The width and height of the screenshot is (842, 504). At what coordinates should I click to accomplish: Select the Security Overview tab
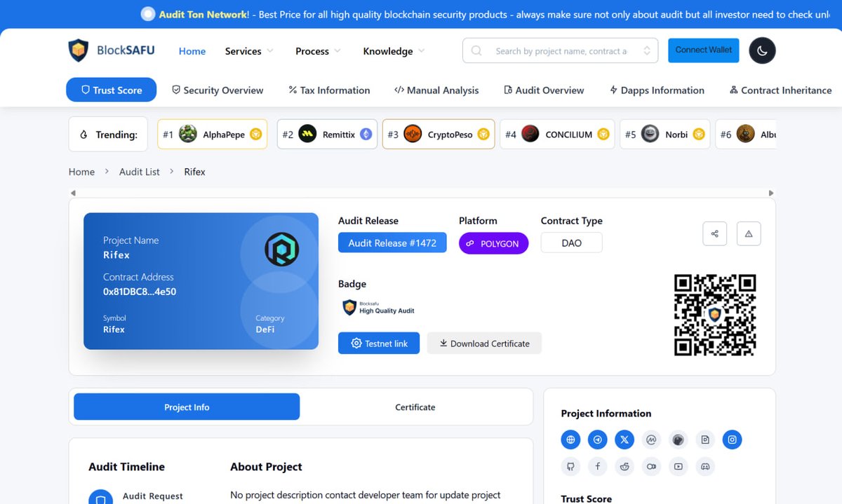(x=218, y=90)
